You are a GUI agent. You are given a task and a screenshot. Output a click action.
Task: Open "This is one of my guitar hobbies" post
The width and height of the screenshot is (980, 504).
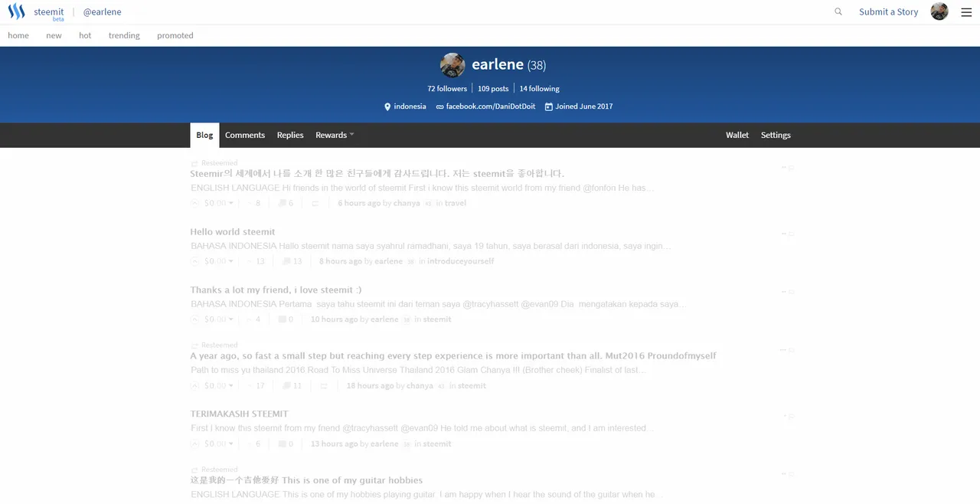pos(306,480)
